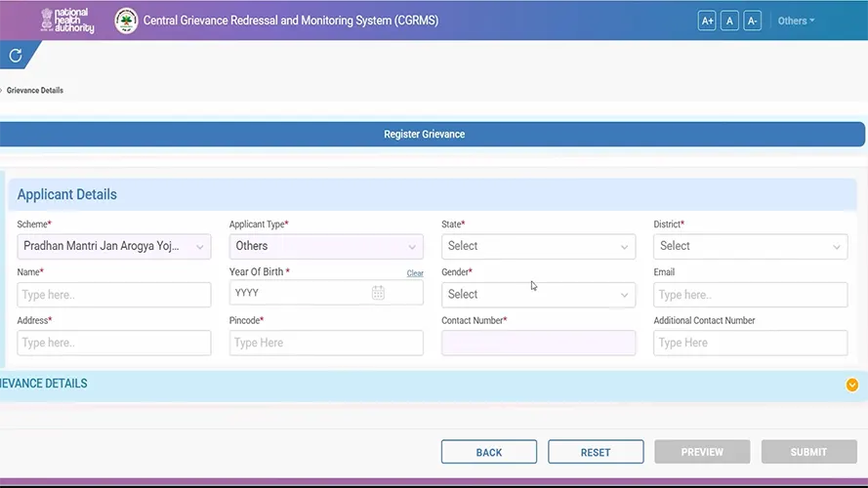Click the Central Grievance Redressal and Monitoring System title
This screenshot has height=488, width=868.
[x=291, y=20]
